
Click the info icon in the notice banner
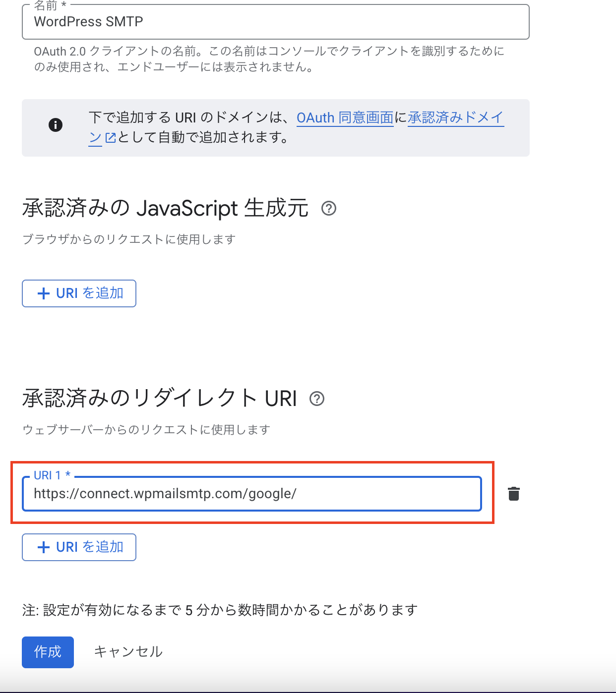click(x=56, y=124)
